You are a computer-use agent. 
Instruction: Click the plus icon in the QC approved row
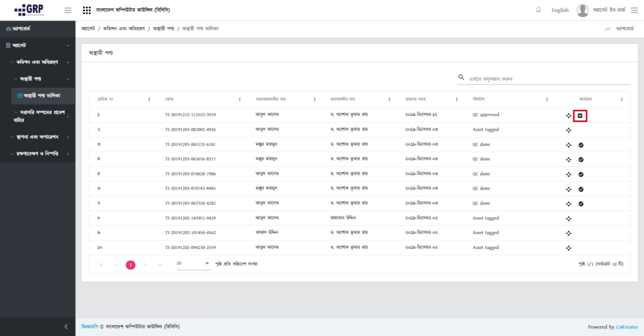[x=580, y=115]
